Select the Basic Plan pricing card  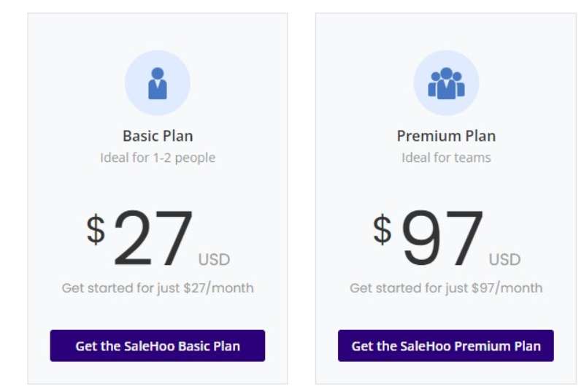point(158,199)
